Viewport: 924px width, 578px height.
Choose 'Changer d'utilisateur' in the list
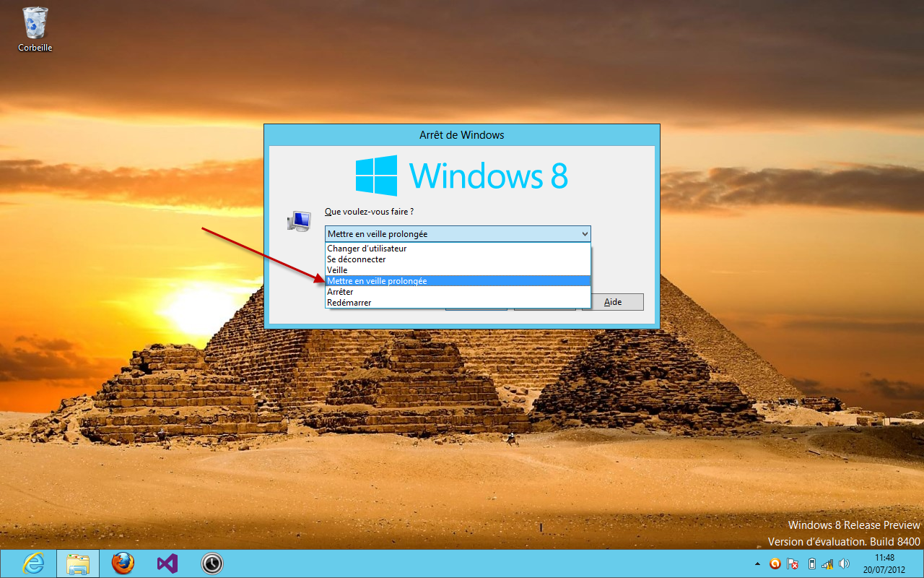tap(458, 249)
